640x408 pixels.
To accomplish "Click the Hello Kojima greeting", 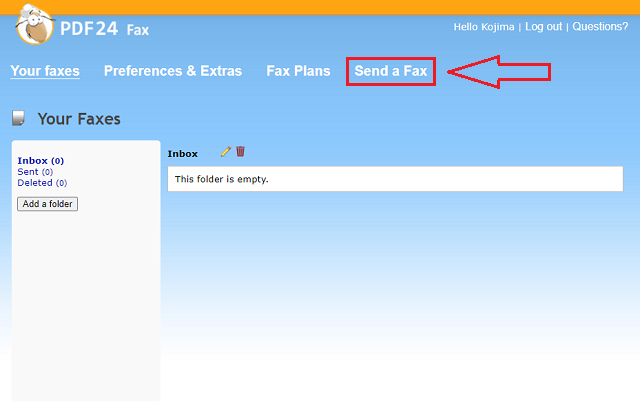I will [483, 27].
